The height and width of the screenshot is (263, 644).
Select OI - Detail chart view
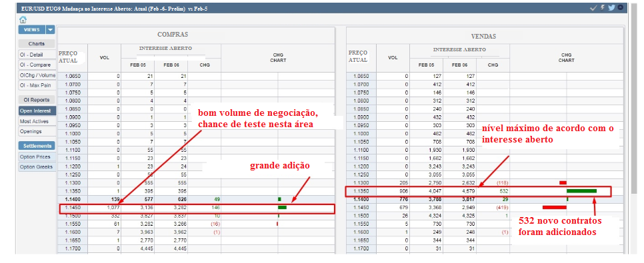31,55
